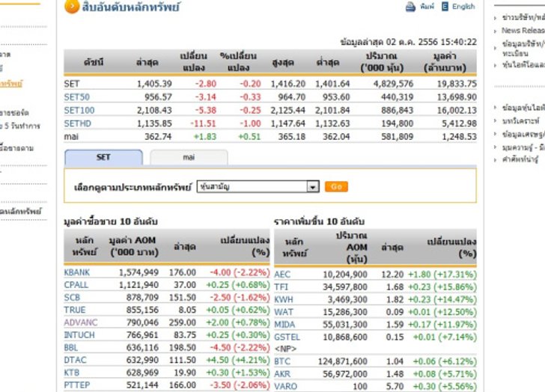Open DTAC stock link

pyautogui.click(x=75, y=360)
